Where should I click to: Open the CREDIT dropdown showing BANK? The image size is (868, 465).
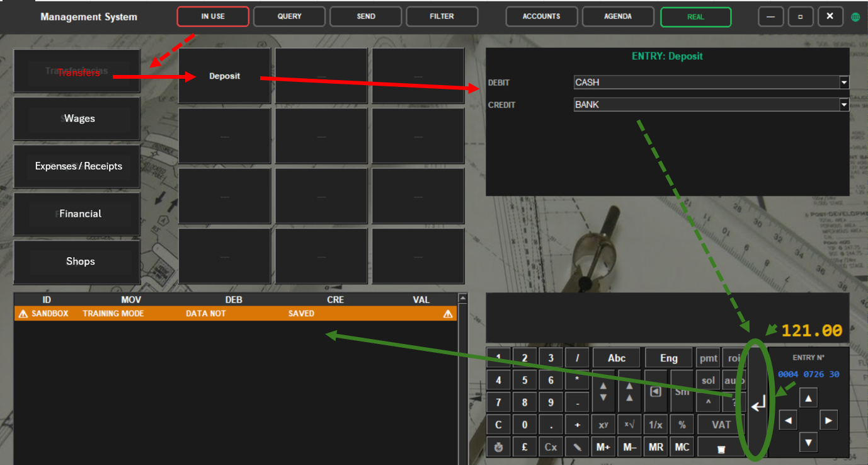click(x=844, y=105)
